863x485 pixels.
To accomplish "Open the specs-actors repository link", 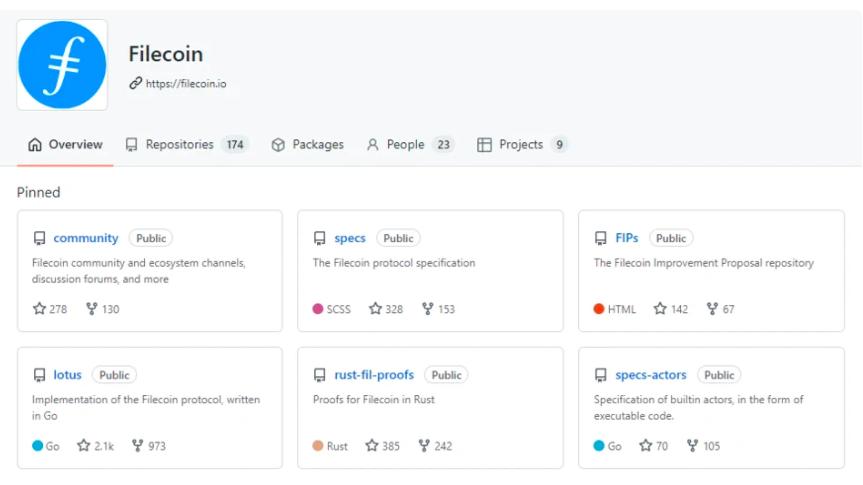I will (x=651, y=375).
